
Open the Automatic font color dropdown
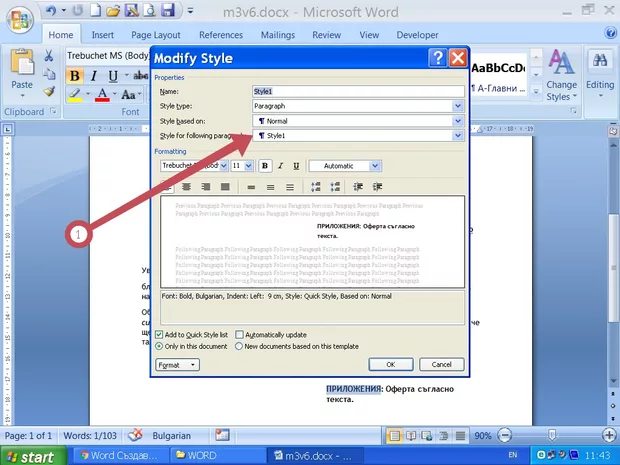pyautogui.click(x=375, y=166)
